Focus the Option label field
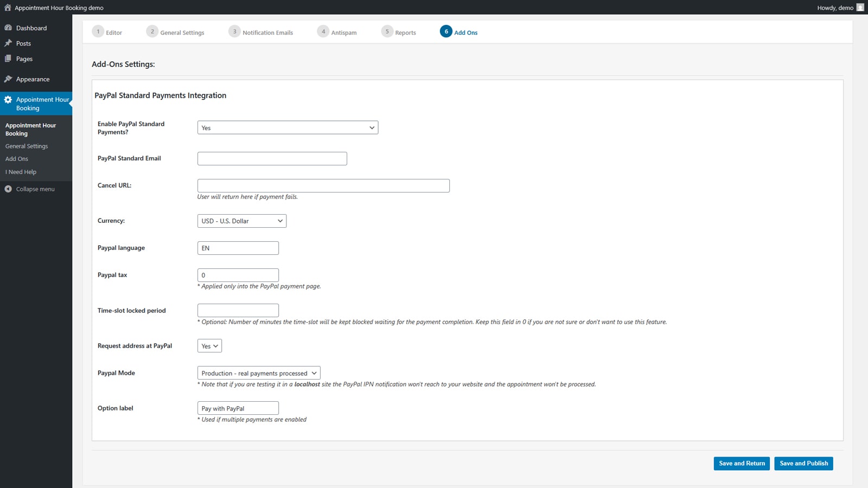The width and height of the screenshot is (868, 488). coord(238,408)
